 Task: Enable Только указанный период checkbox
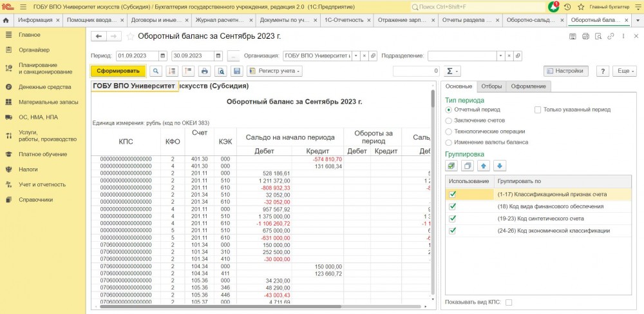[x=538, y=110]
